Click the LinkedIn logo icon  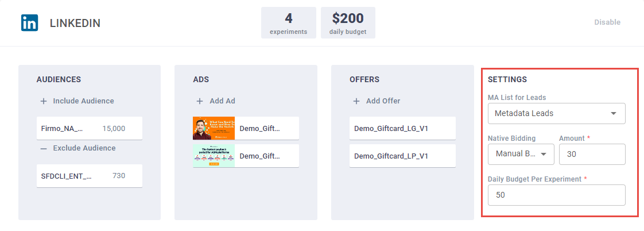(30, 23)
